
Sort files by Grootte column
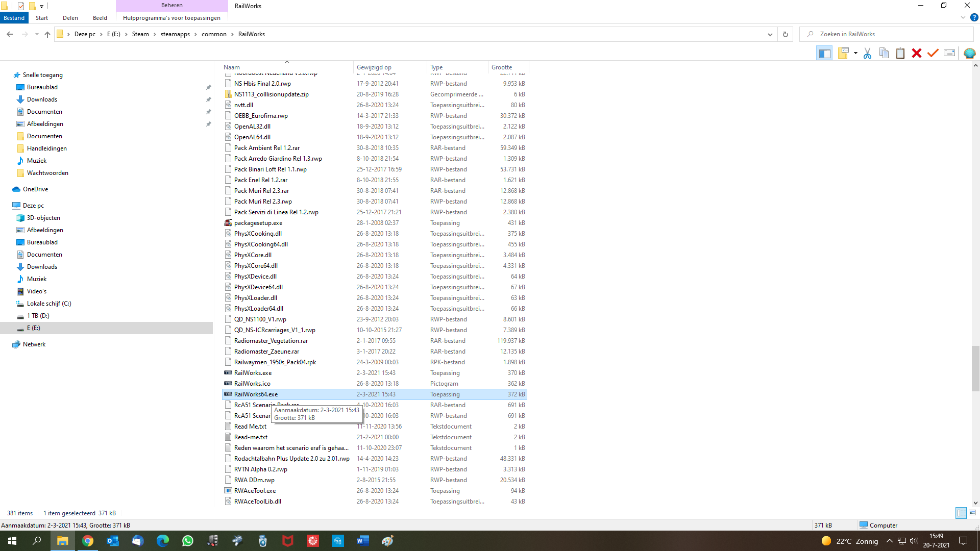point(508,67)
